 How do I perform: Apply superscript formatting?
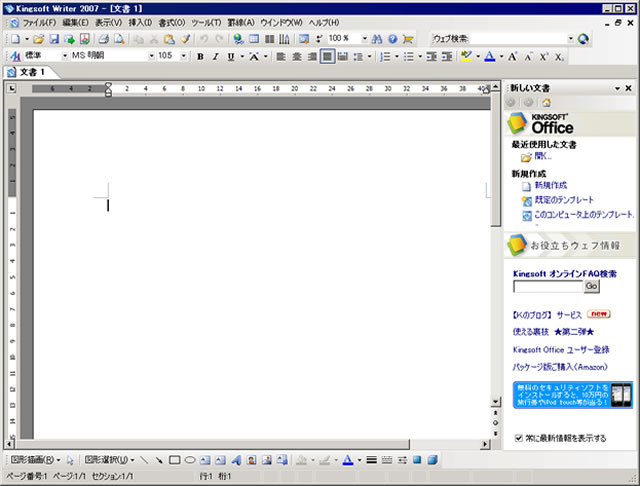[544, 57]
